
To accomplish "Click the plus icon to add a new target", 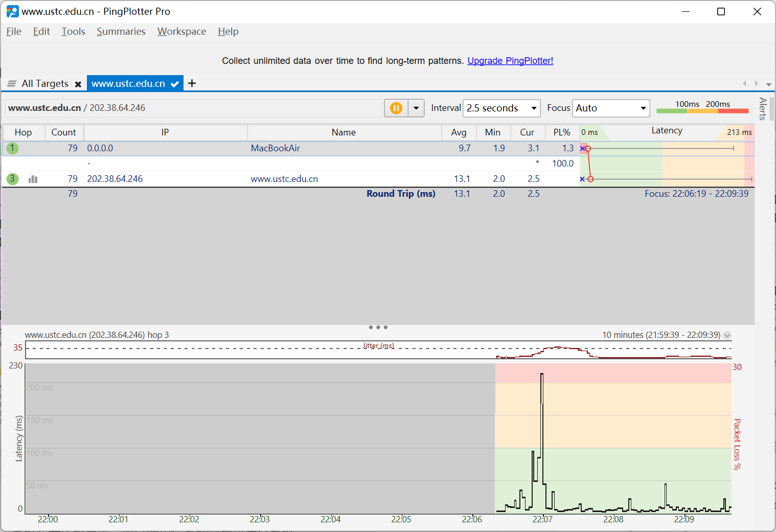I will [192, 83].
